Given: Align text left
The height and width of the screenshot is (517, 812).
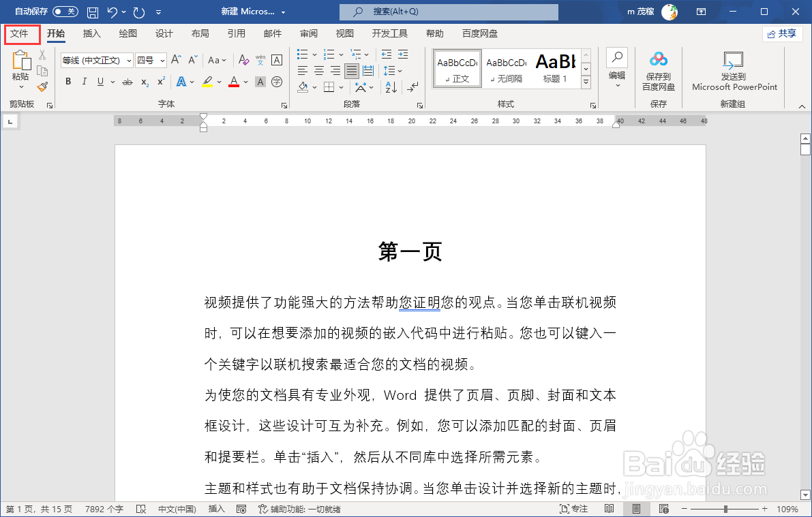Looking at the screenshot, I should 303,71.
